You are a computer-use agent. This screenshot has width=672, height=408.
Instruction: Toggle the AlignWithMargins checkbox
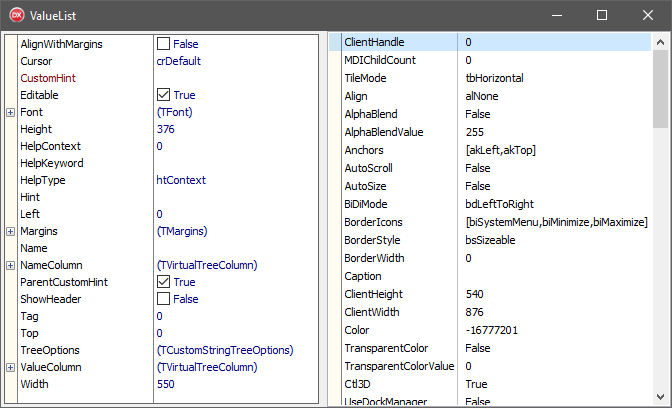[163, 44]
